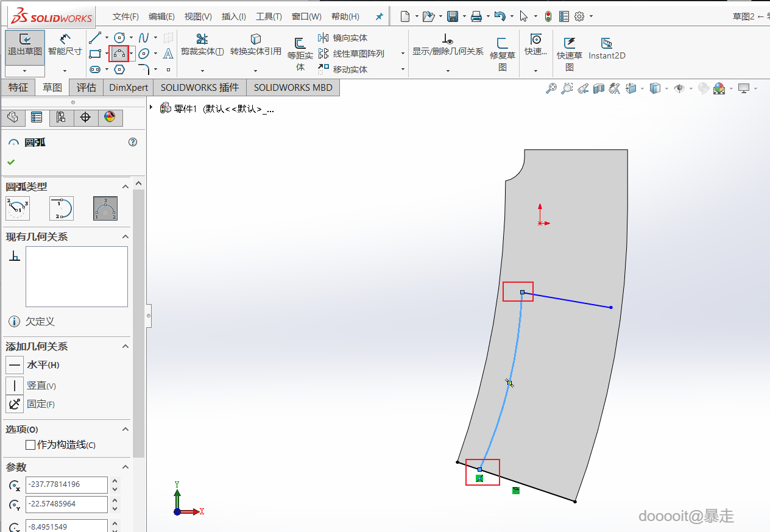Select the Trim Entities (剪裁实体) tool

[202, 45]
